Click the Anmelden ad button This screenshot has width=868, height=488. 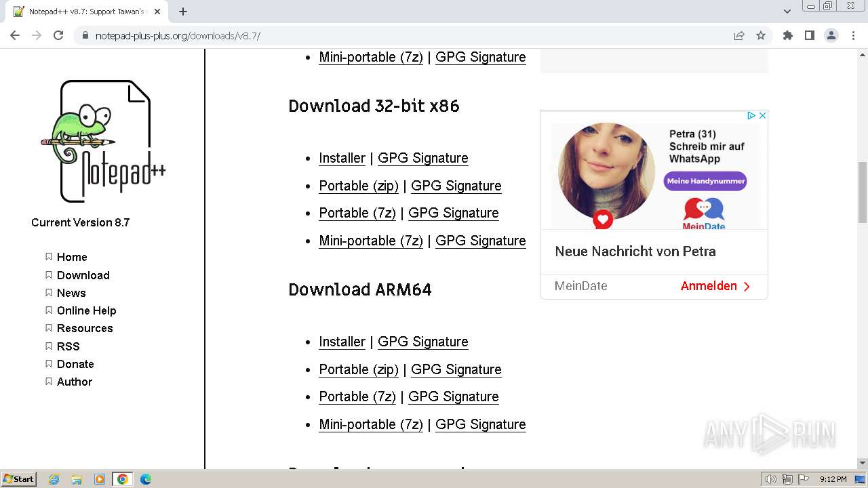click(715, 286)
